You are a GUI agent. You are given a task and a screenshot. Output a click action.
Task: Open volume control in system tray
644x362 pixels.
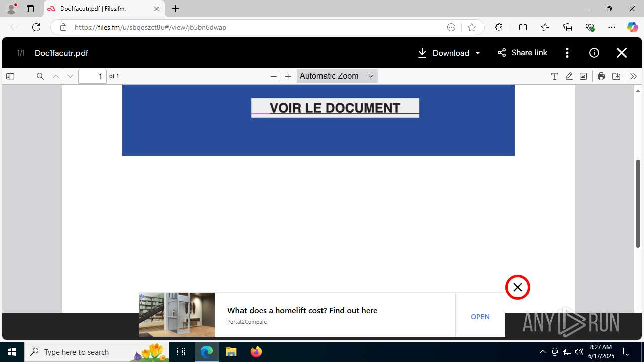tap(579, 352)
